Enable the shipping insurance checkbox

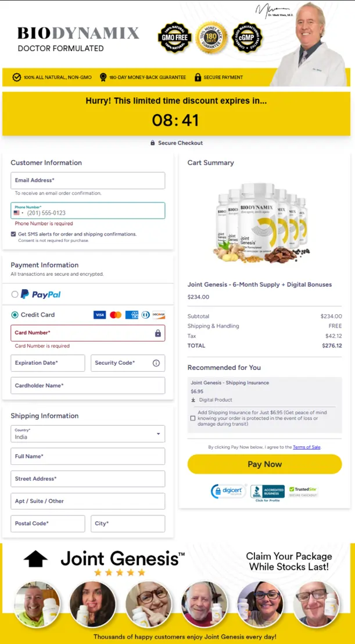point(193,418)
